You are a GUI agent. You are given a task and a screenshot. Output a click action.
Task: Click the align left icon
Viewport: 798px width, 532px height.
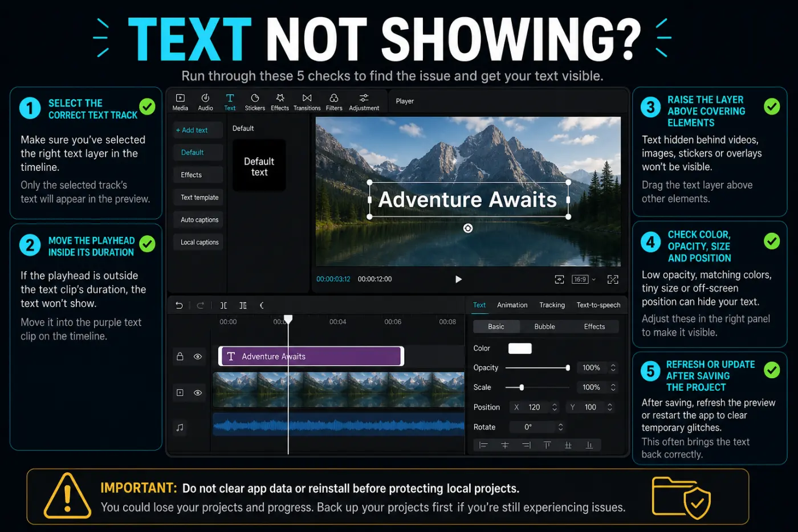pyautogui.click(x=483, y=445)
